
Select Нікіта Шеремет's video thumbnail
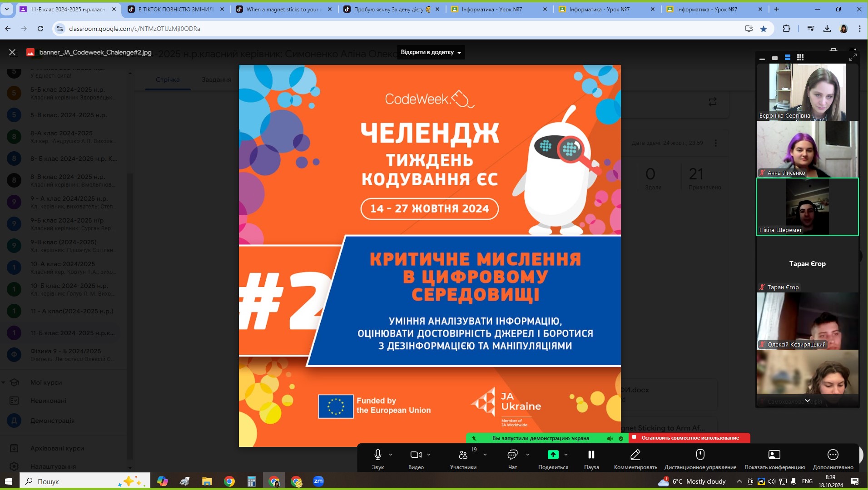807,207
